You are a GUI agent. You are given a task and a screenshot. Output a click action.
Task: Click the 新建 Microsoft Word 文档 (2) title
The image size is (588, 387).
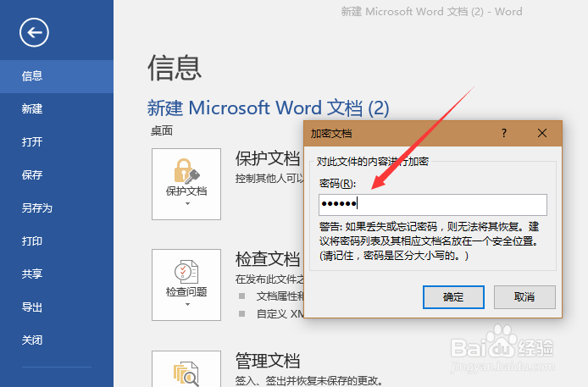[x=268, y=108]
